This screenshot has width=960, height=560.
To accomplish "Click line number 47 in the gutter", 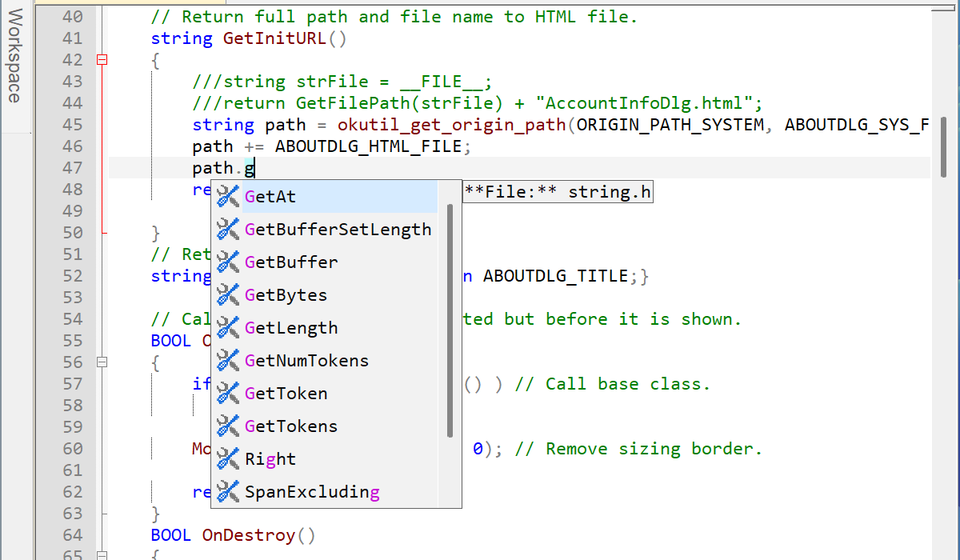I will pyautogui.click(x=72, y=168).
